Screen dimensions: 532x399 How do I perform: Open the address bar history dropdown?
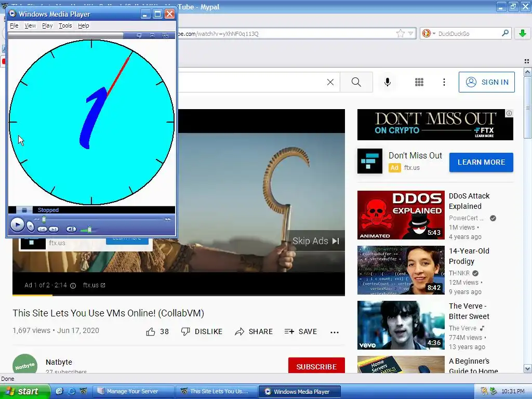click(411, 33)
